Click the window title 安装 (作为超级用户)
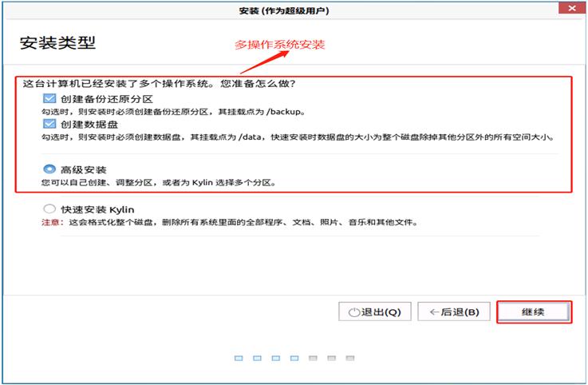The width and height of the screenshot is (588, 385). point(284,10)
